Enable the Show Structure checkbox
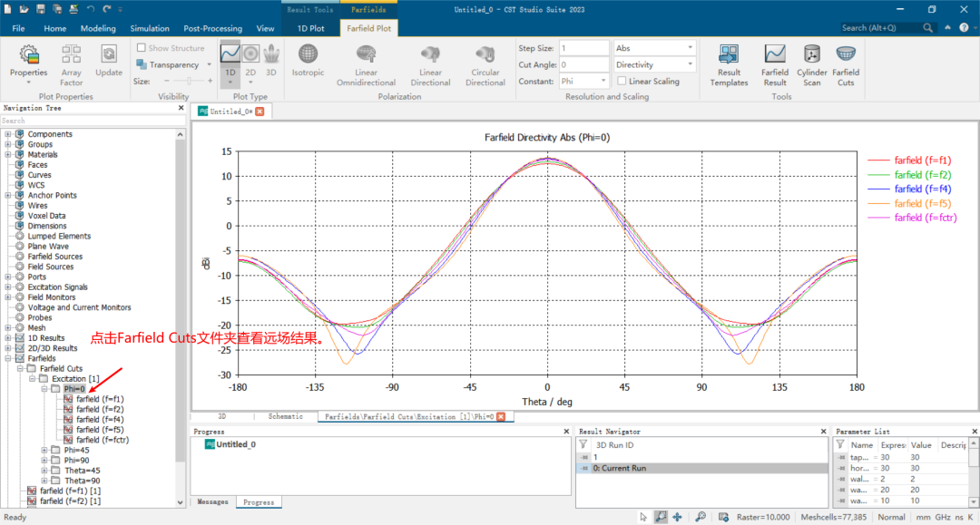This screenshot has height=525, width=980. 142,48
